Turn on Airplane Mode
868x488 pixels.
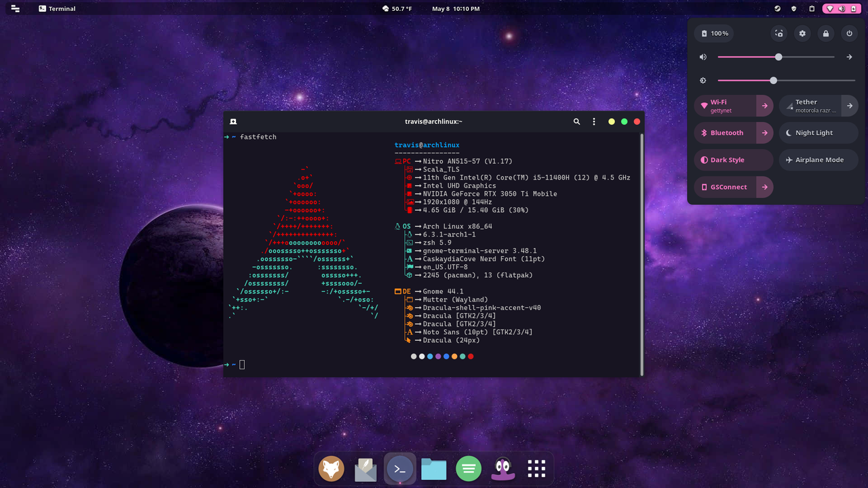coord(818,160)
